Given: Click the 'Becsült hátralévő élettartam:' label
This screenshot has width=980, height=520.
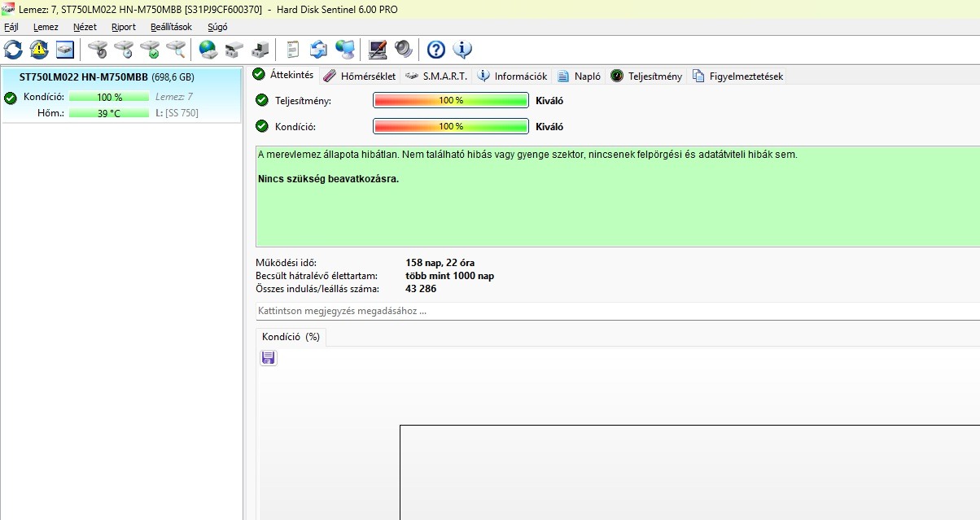Looking at the screenshot, I should (318, 276).
